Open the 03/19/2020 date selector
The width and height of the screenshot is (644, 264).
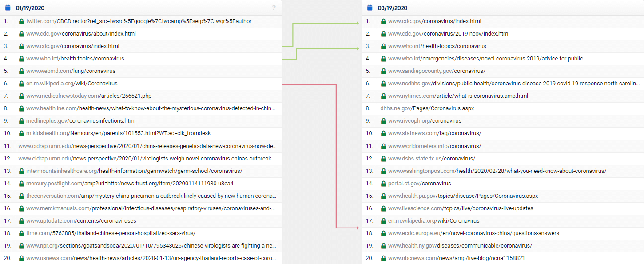pyautogui.click(x=392, y=8)
